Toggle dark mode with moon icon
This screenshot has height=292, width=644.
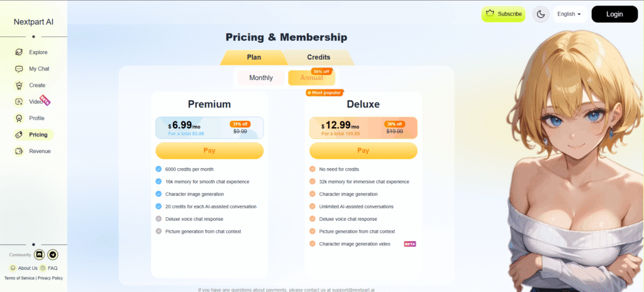point(541,14)
